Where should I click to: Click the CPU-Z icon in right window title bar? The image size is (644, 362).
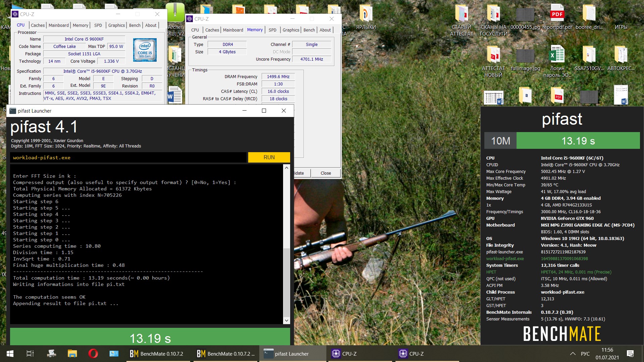pyautogui.click(x=190, y=19)
